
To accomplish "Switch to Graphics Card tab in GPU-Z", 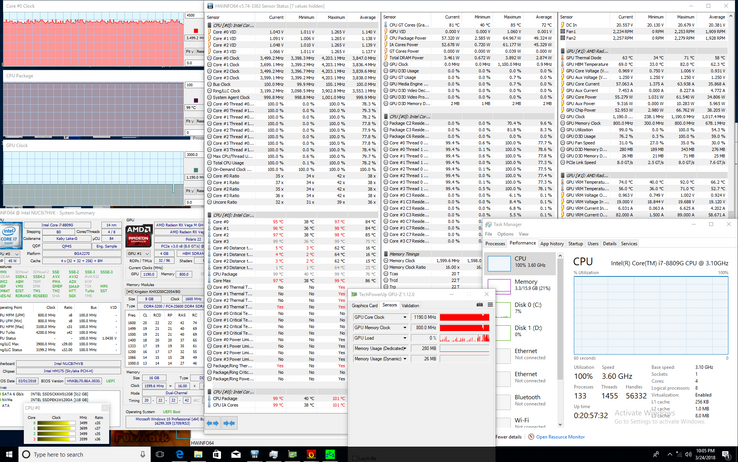I will click(365, 305).
